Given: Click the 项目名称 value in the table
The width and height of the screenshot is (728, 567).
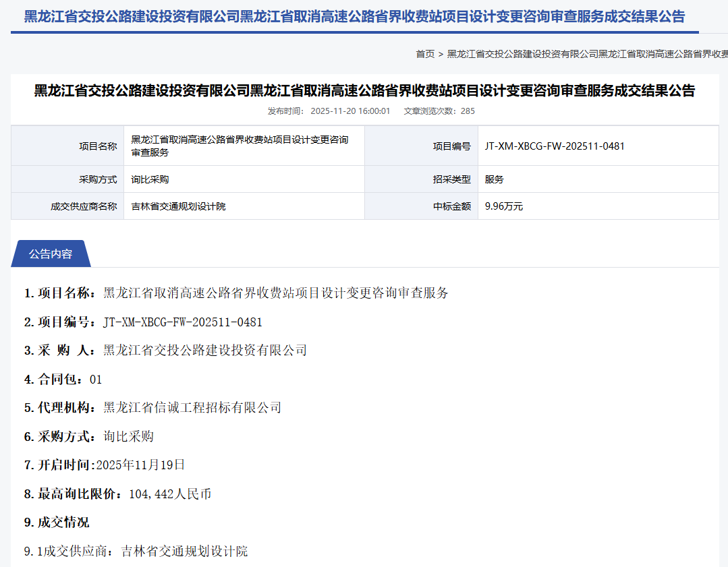Looking at the screenshot, I should (x=240, y=146).
